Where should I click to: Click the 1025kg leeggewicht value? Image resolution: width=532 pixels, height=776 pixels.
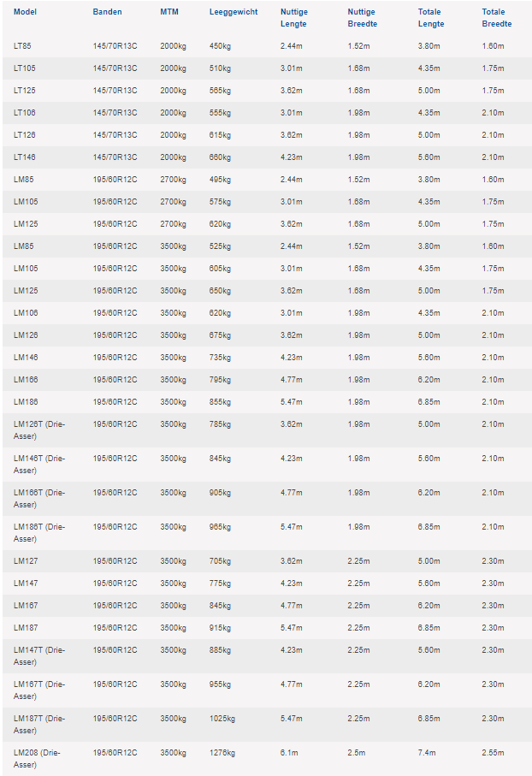click(222, 719)
